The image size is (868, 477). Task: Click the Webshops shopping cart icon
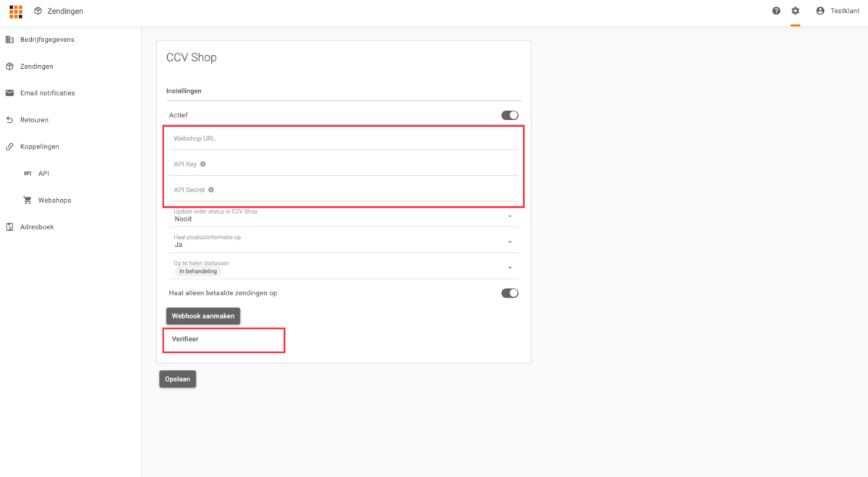[27, 200]
